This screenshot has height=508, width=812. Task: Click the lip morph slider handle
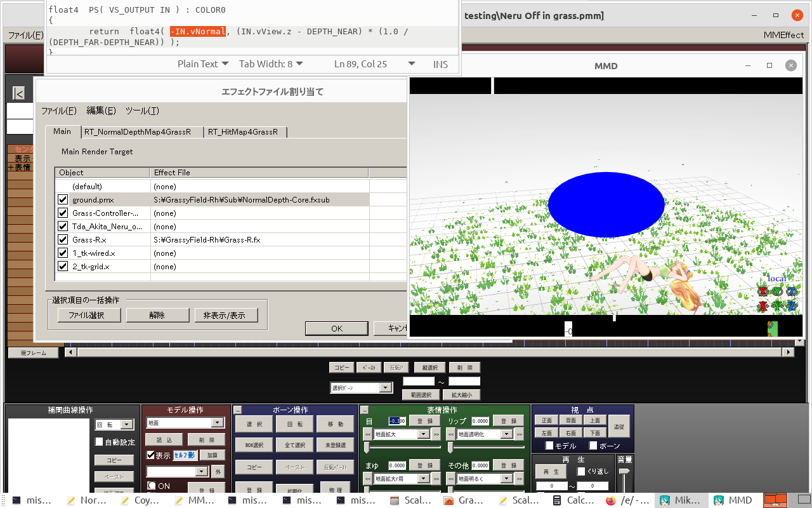(x=450, y=448)
